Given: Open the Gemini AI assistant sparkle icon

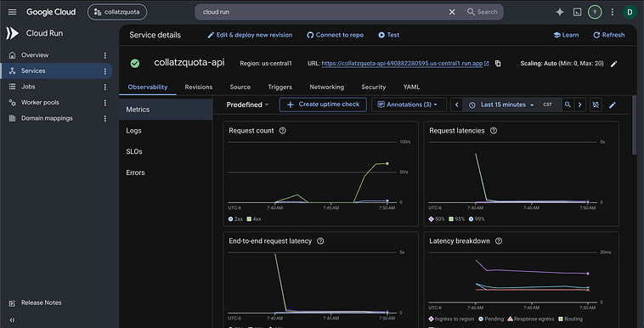Looking at the screenshot, I should (559, 12).
